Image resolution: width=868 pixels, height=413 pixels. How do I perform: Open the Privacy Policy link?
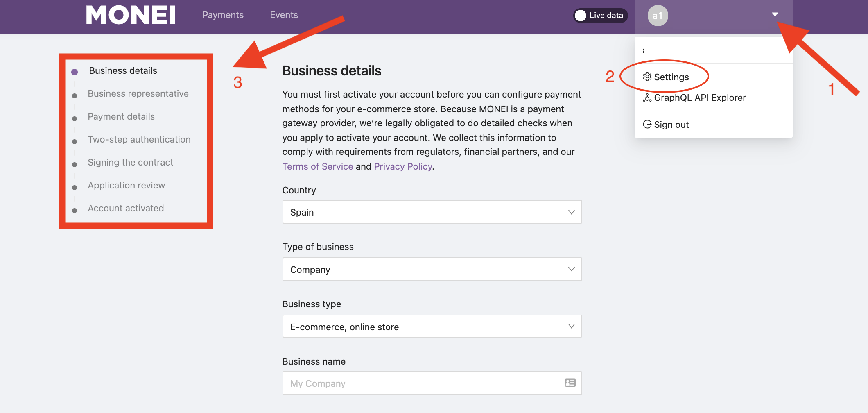tap(403, 166)
